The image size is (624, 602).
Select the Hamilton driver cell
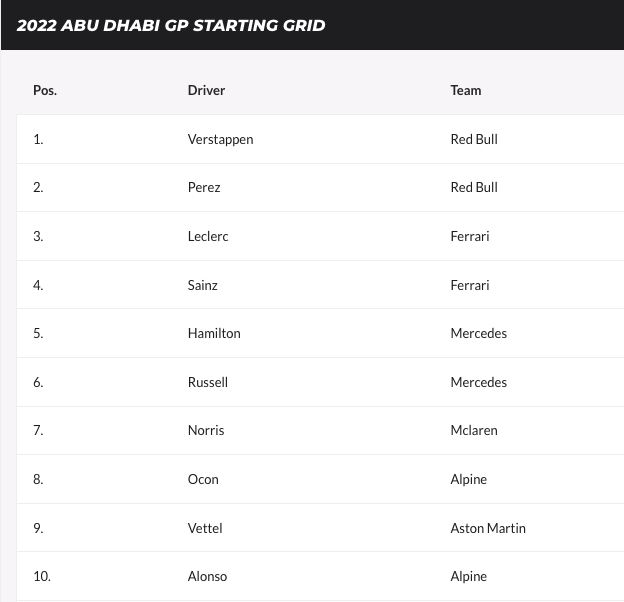[x=214, y=333]
